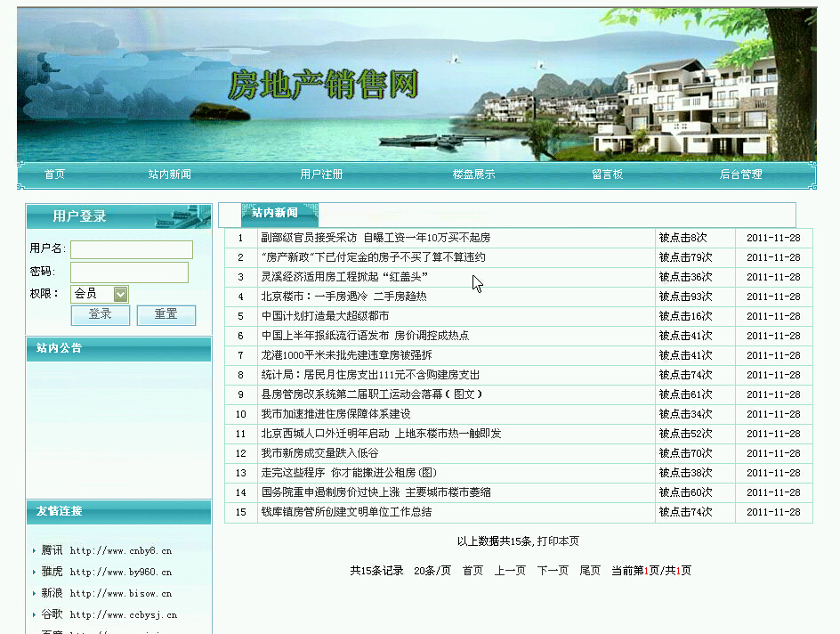Open news 龙港1000平米未批先建违章房被强拆
840x634 pixels.
point(347,354)
